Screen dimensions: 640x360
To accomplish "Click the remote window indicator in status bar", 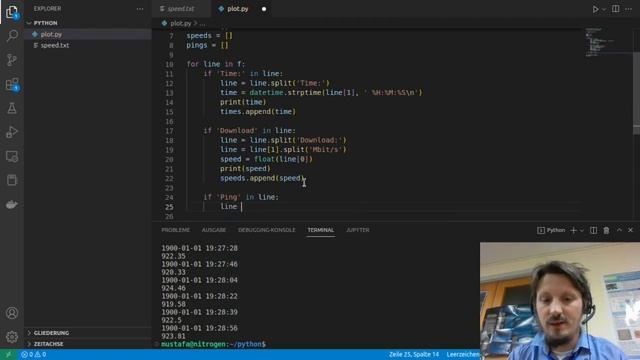I will (x=8, y=355).
